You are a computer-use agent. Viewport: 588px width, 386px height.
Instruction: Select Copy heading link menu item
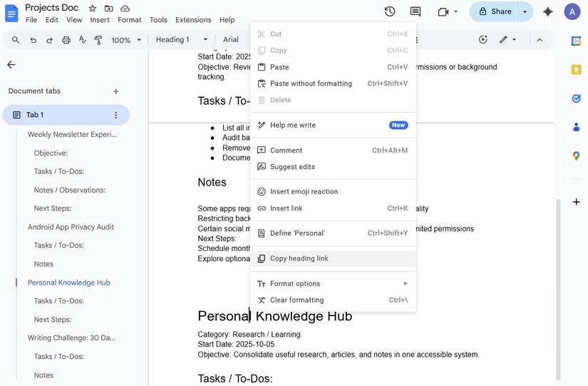299,258
